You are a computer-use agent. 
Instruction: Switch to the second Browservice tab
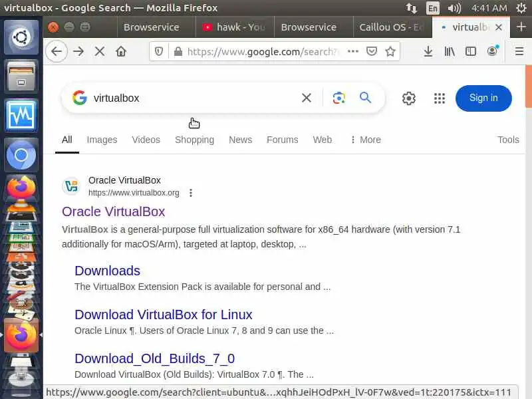(x=313, y=27)
